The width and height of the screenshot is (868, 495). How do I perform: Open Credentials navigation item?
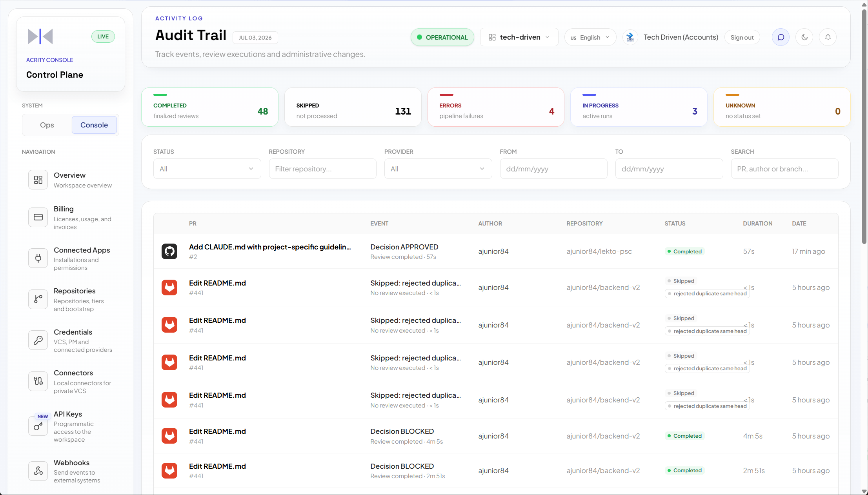coord(71,340)
